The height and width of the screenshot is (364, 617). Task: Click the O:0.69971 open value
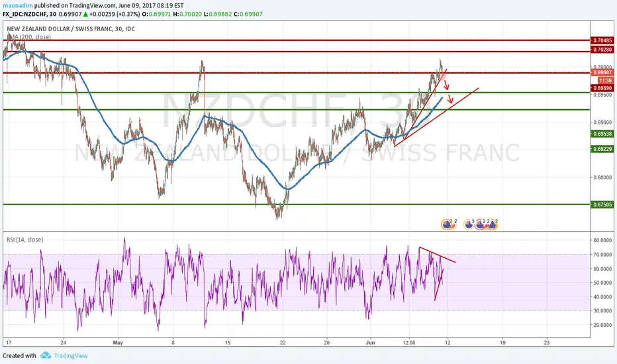click(x=157, y=14)
